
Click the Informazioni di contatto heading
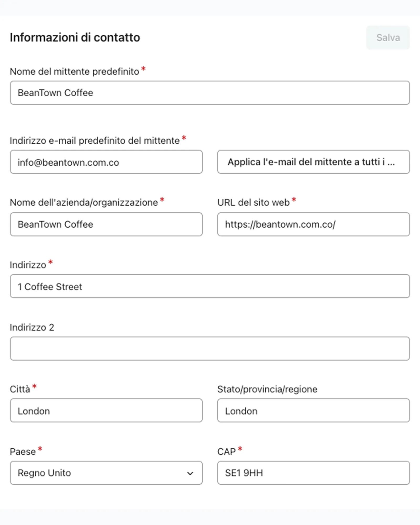pyautogui.click(x=75, y=37)
